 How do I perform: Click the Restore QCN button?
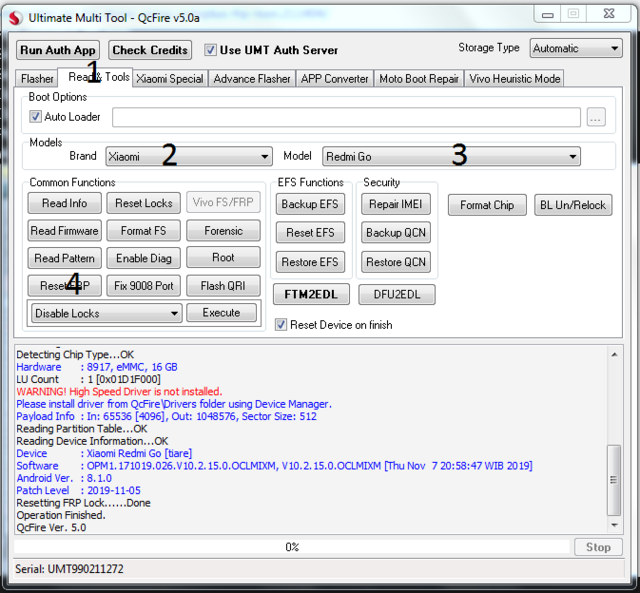(x=396, y=262)
